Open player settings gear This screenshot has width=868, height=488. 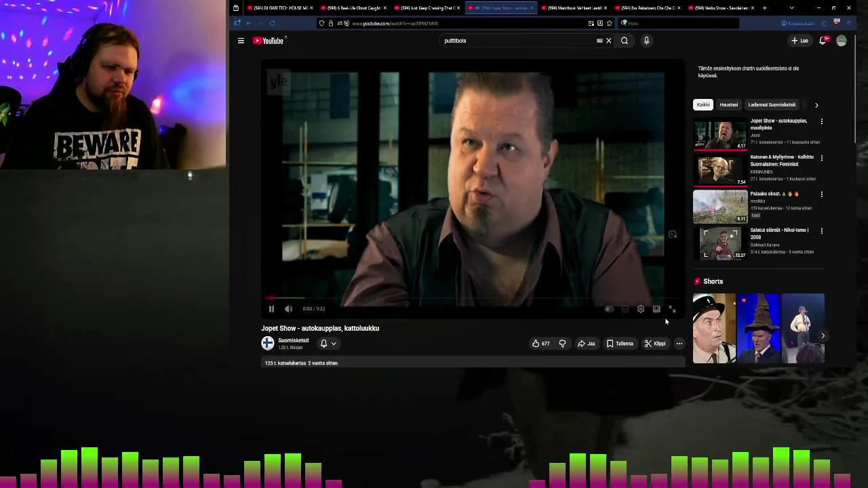point(641,309)
